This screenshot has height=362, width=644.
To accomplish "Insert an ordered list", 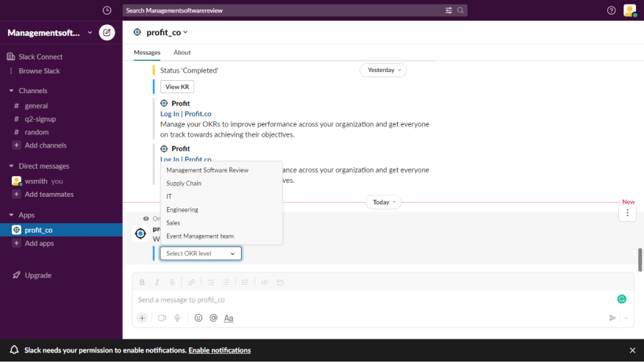I will click(211, 283).
